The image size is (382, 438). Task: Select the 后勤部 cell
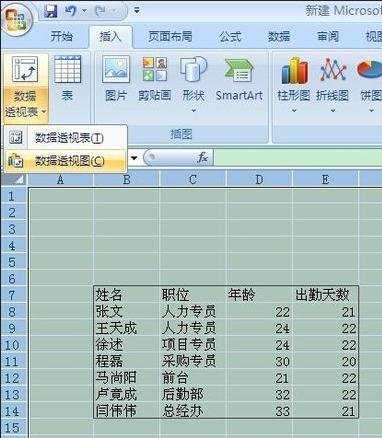pos(193,394)
